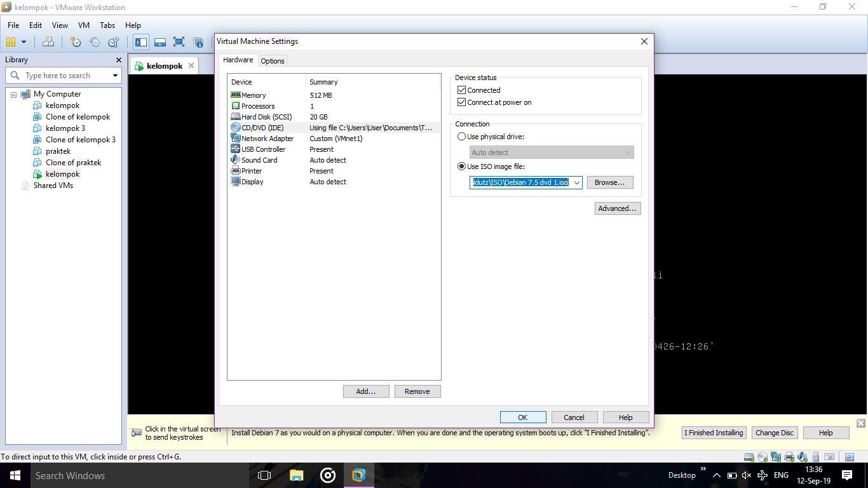Select the Memory device row
868x488 pixels.
click(x=334, y=95)
